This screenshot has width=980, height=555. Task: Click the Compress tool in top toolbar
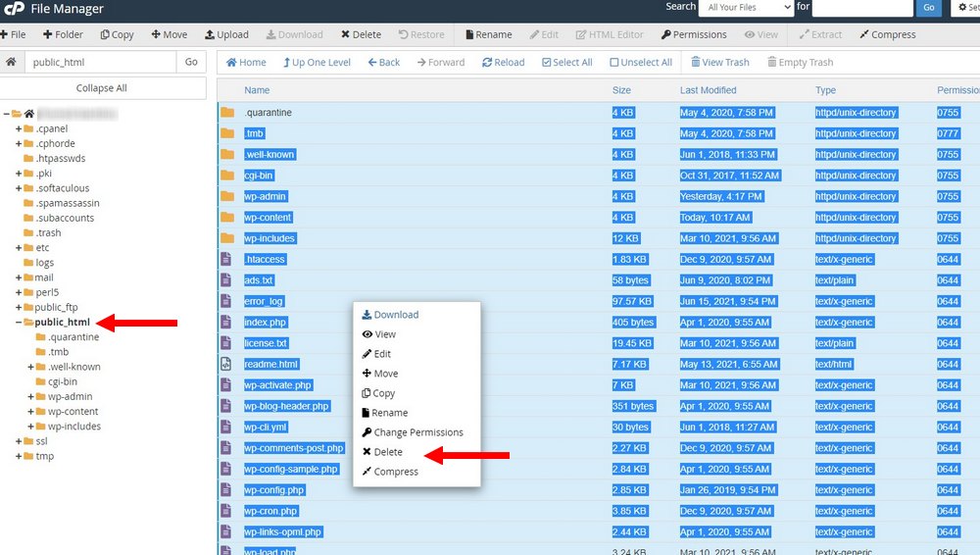887,34
